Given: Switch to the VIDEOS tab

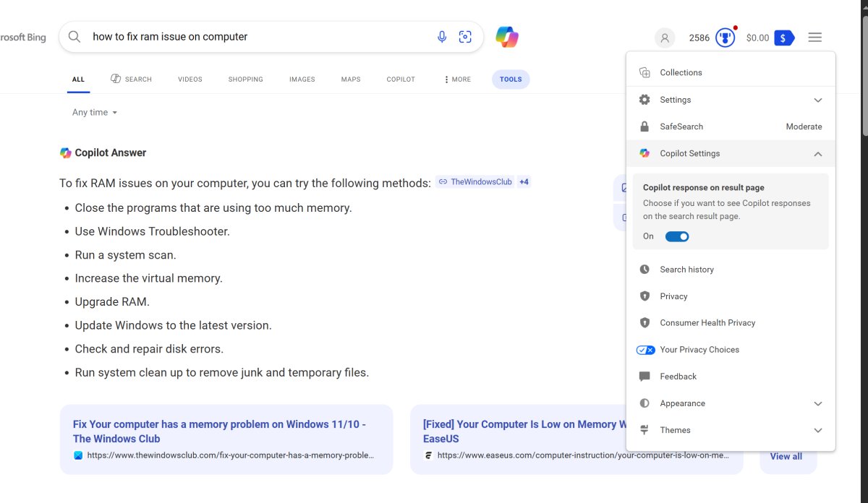Looking at the screenshot, I should coord(190,79).
